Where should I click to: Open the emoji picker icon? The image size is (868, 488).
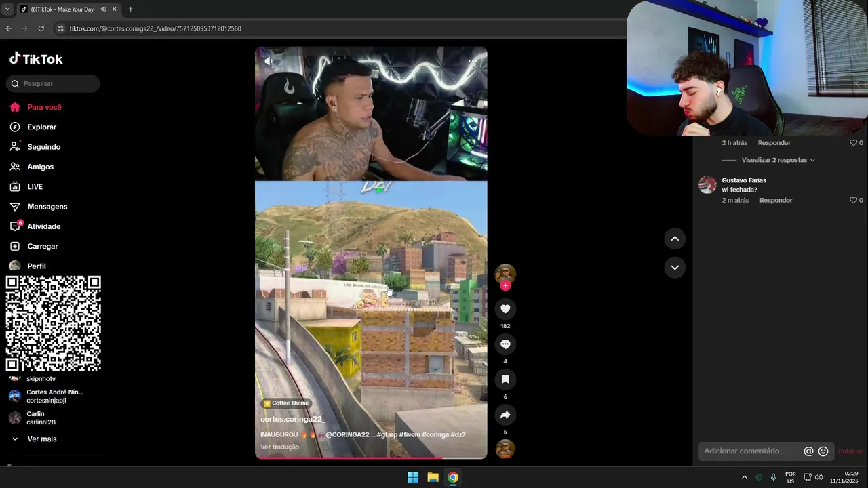point(823,451)
